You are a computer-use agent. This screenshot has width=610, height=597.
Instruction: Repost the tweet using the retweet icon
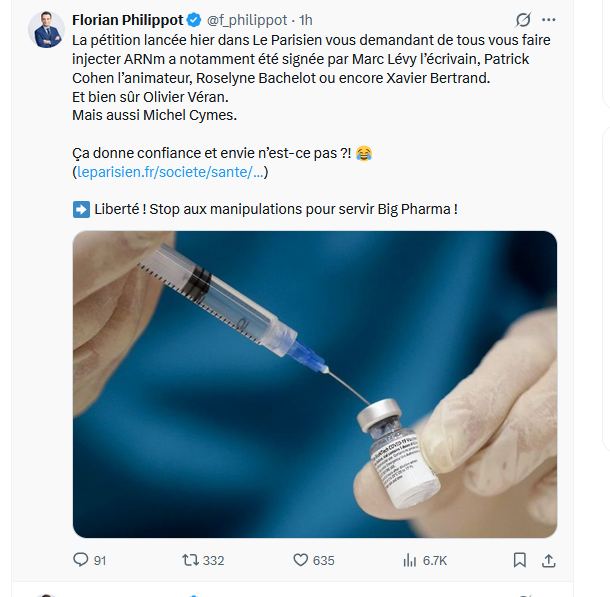tap(190, 560)
